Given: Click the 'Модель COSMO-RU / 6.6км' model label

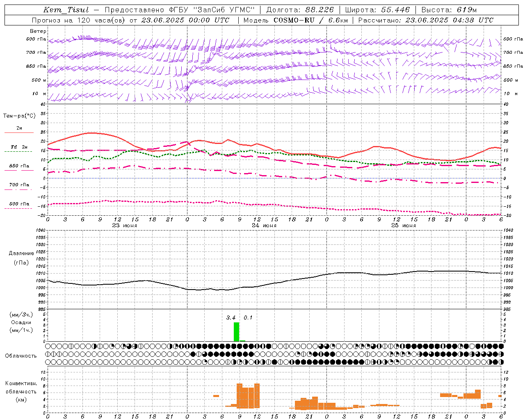Looking at the screenshot, I should click(296, 20).
